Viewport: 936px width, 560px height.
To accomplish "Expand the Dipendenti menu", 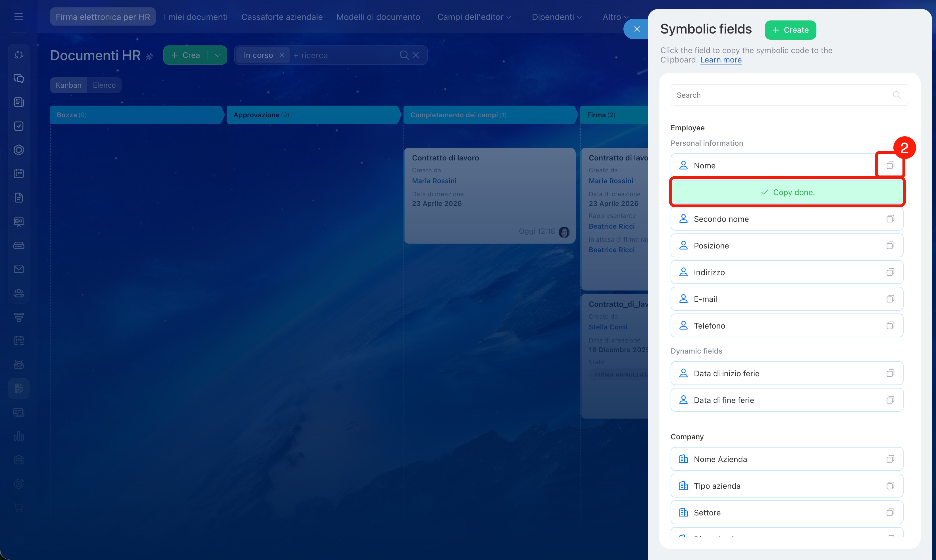I will pos(556,17).
